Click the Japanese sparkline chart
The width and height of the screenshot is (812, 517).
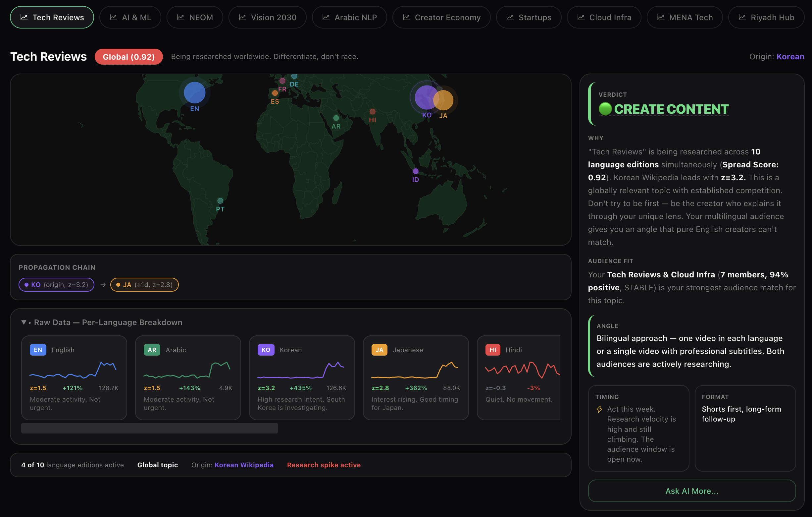click(x=415, y=370)
